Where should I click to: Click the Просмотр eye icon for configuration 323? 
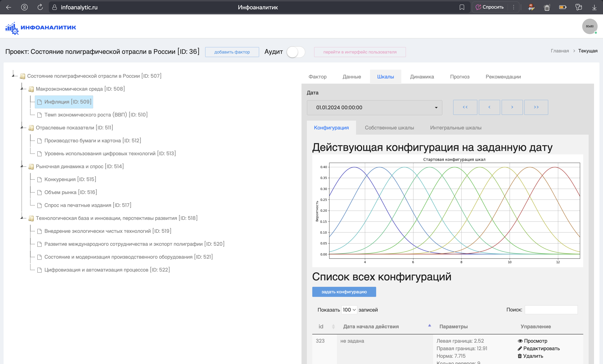520,341
